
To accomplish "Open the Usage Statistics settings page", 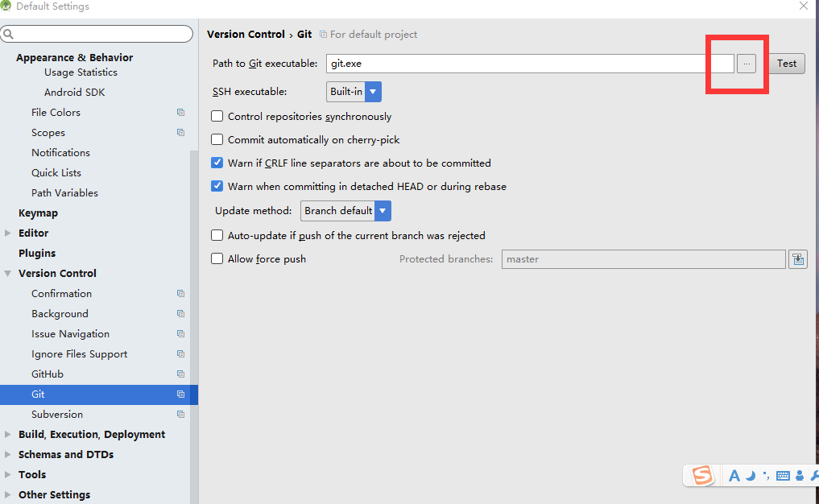I will (81, 72).
